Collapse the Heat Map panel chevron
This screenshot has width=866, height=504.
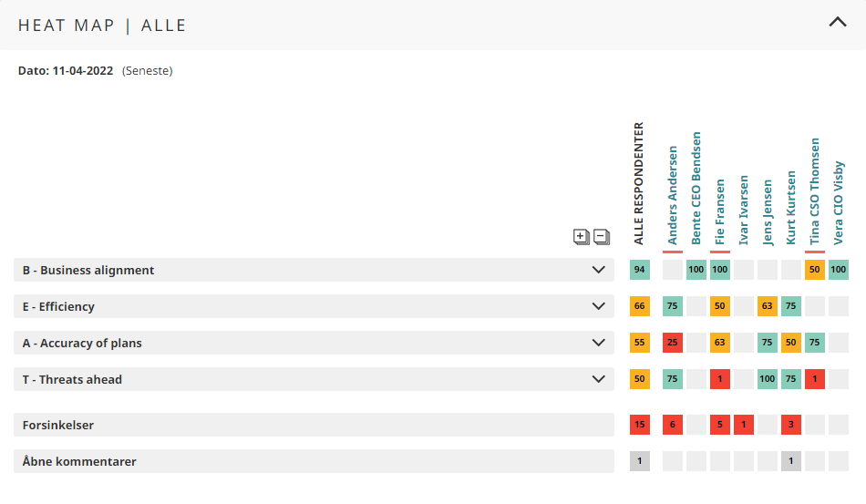837,24
